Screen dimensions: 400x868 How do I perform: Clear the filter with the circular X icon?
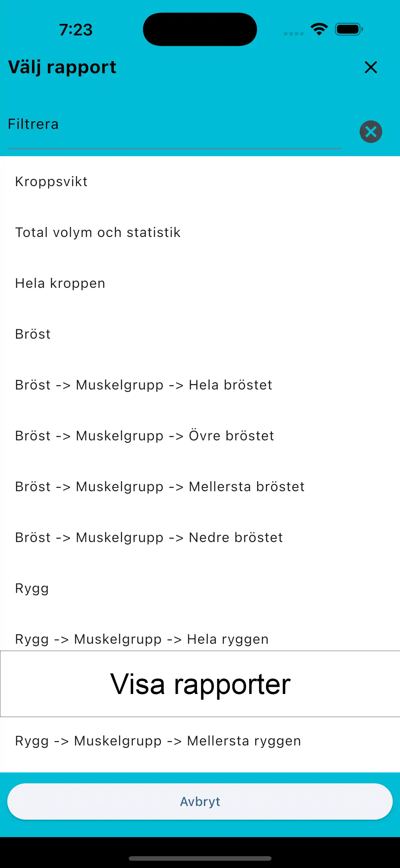coord(370,132)
